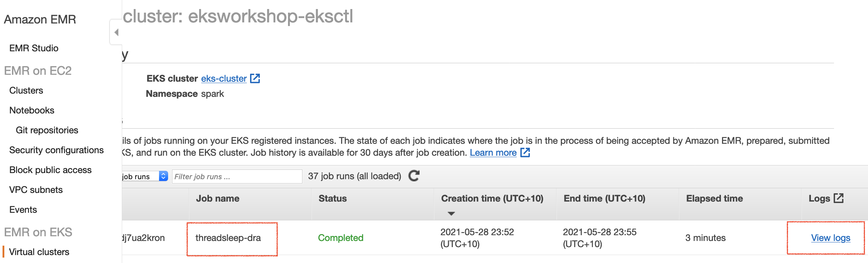Click external link icon beside Learn more

pyautogui.click(x=525, y=152)
